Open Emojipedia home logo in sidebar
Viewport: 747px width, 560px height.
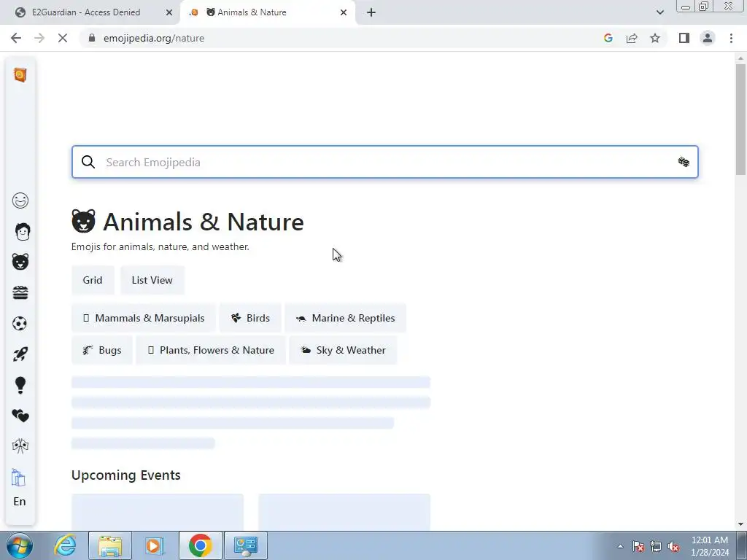click(x=20, y=75)
